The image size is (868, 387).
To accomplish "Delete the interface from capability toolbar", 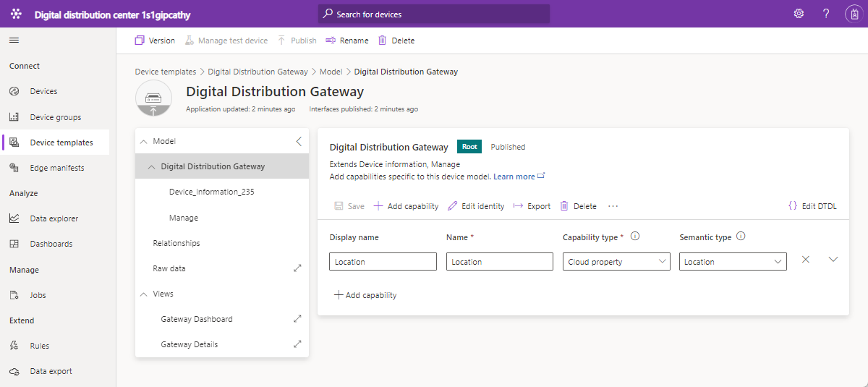I will [x=578, y=206].
